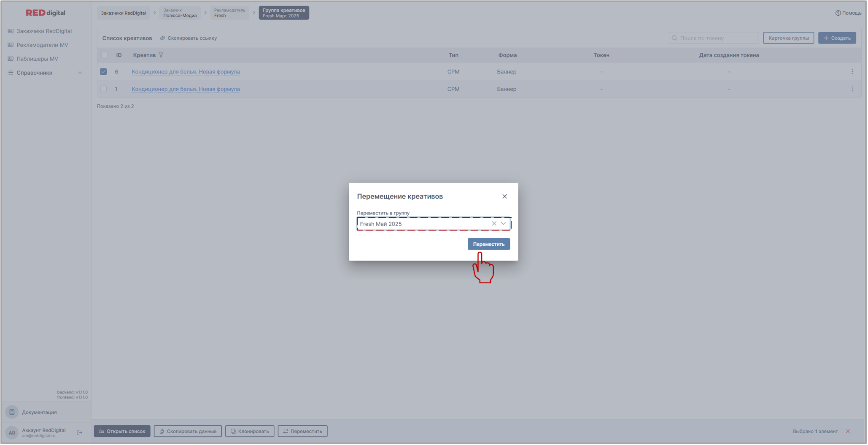This screenshot has height=445, width=868.
Task: Check the checkbox for creative ID 1
Action: point(103,89)
